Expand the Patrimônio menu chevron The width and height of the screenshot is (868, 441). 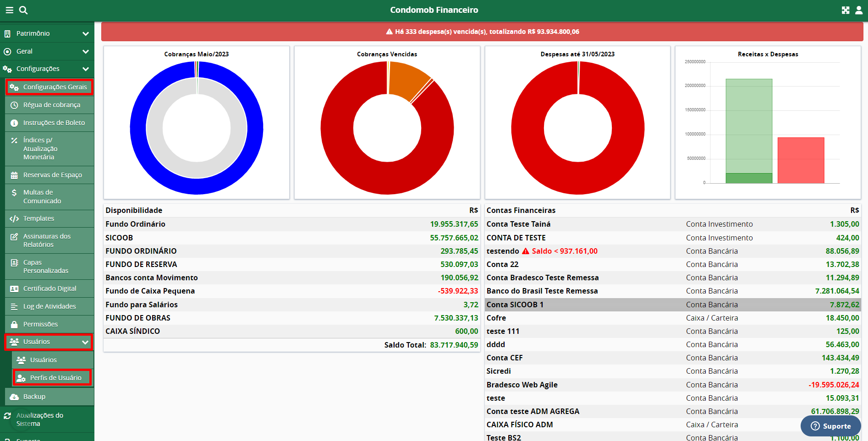[85, 33]
